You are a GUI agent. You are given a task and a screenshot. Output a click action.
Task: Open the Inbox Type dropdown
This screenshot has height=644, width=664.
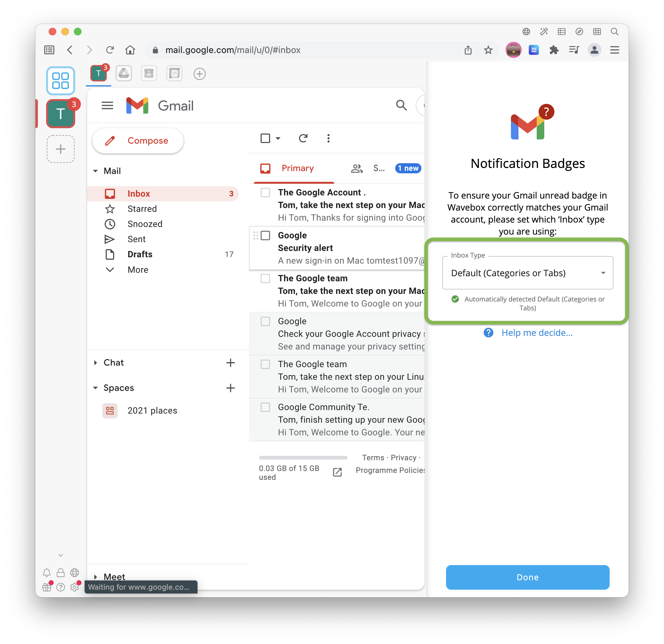tap(527, 273)
